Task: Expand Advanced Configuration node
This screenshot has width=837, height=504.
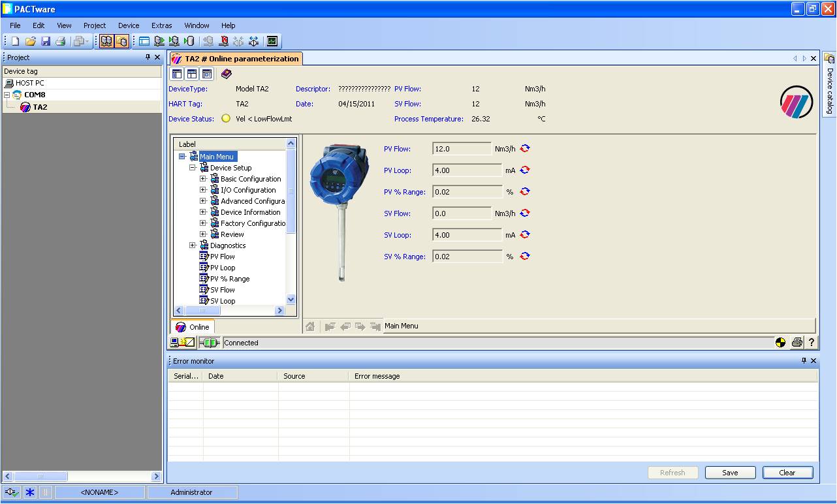Action: click(203, 201)
